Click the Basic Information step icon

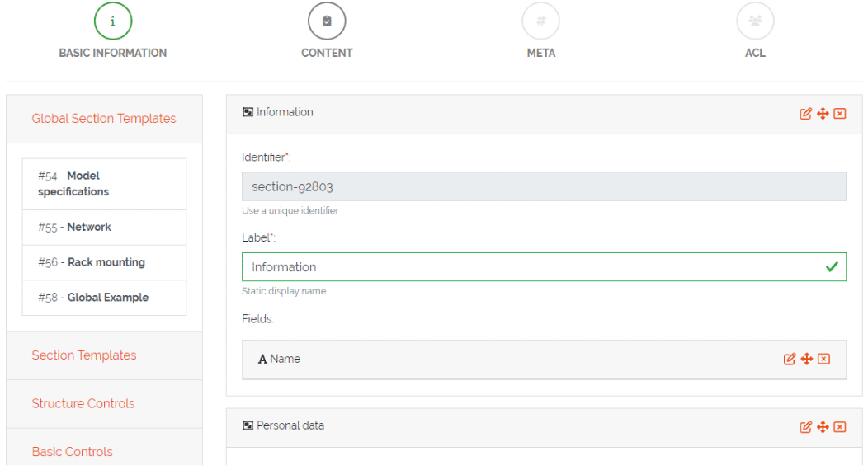(x=113, y=21)
